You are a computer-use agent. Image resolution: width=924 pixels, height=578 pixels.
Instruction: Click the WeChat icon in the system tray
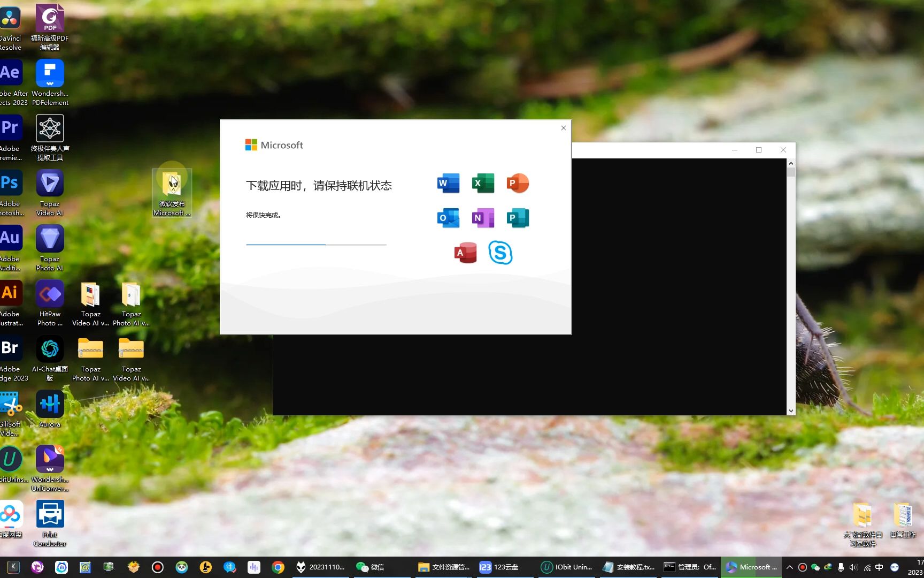click(x=815, y=567)
